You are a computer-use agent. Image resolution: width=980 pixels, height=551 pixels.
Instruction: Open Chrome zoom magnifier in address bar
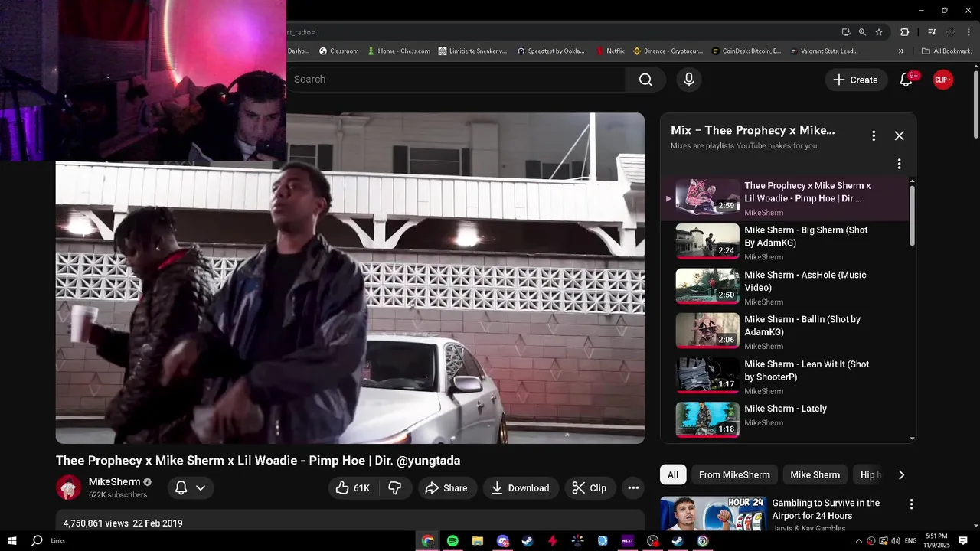[862, 32]
